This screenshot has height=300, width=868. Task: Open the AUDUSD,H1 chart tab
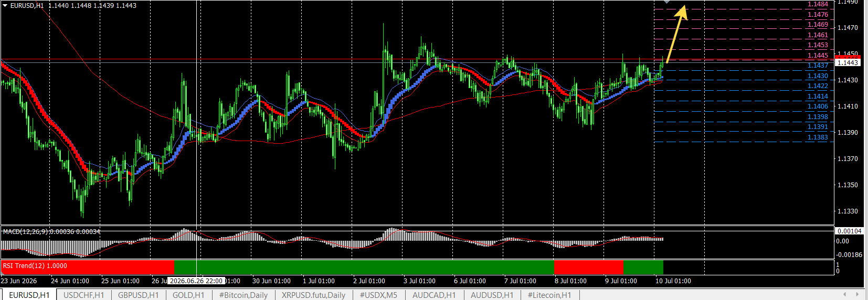point(492,295)
